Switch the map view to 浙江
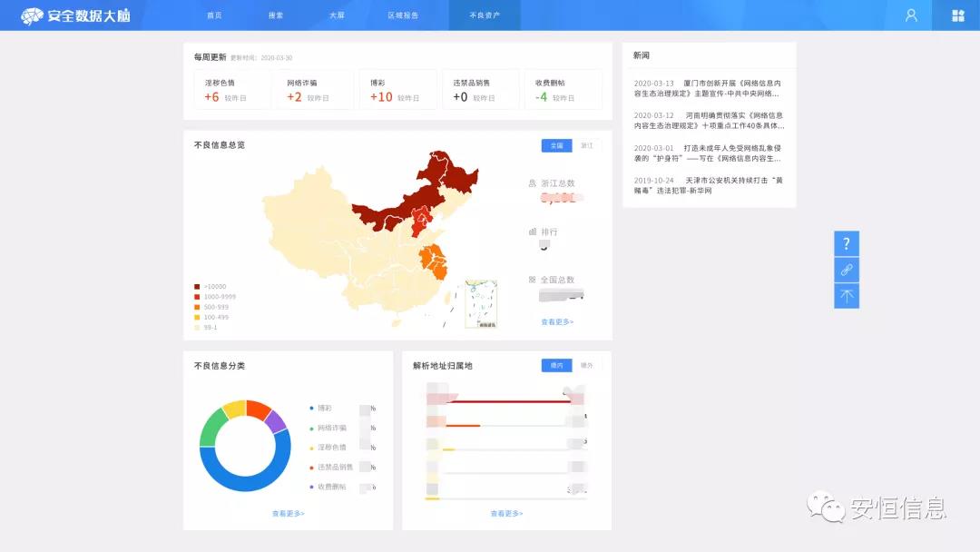980x552 pixels. pyautogui.click(x=587, y=145)
